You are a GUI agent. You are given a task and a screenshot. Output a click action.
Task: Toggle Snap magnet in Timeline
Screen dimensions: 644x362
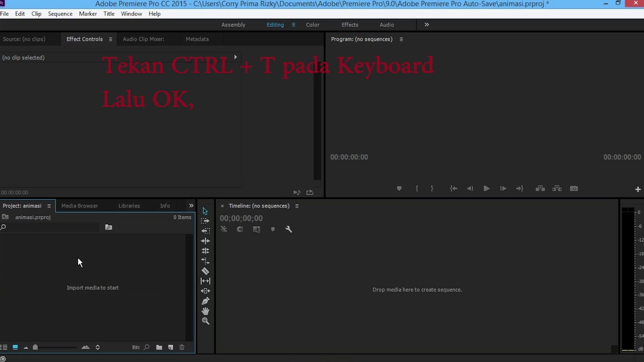(x=240, y=229)
